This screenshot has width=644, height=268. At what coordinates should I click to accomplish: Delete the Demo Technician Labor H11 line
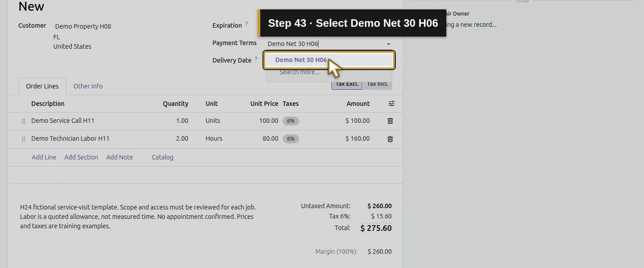click(390, 139)
